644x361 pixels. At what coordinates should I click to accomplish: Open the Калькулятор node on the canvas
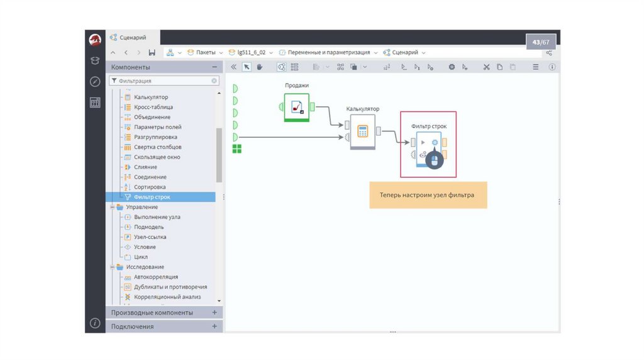(x=362, y=131)
